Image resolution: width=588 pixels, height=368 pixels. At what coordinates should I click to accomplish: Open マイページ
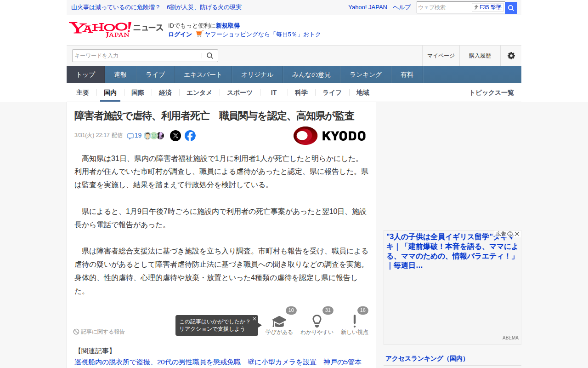point(441,56)
